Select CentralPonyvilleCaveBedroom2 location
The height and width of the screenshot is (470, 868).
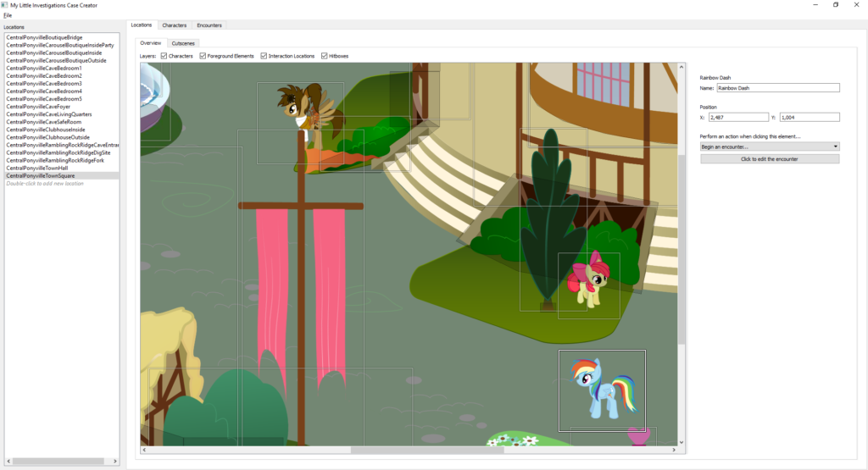coord(44,75)
